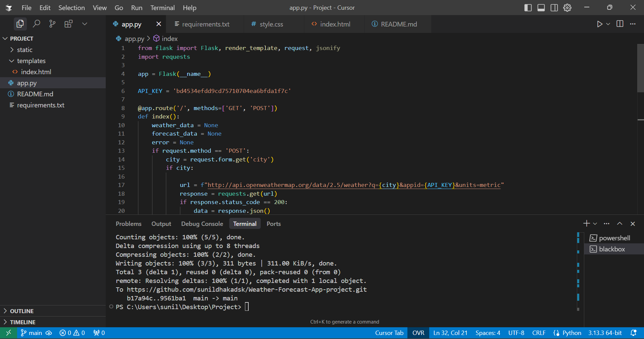Screen dimensions: 644x339
Task: Collapse the templates folder
Action: click(31, 61)
